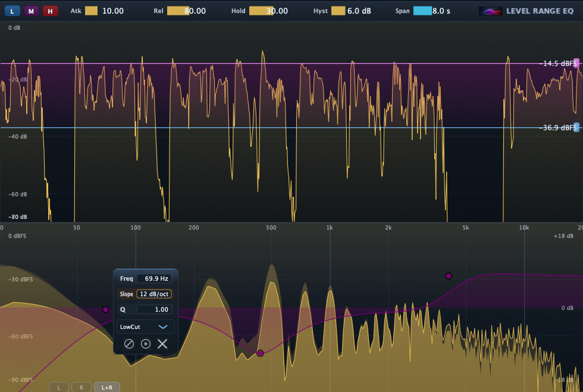
Task: Switch to the L channel tab
Action: coord(58,387)
